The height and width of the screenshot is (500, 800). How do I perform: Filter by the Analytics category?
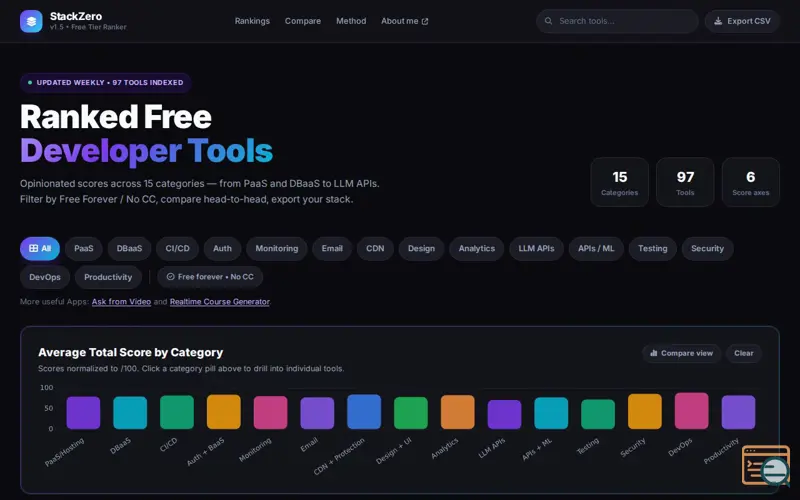pyautogui.click(x=477, y=248)
